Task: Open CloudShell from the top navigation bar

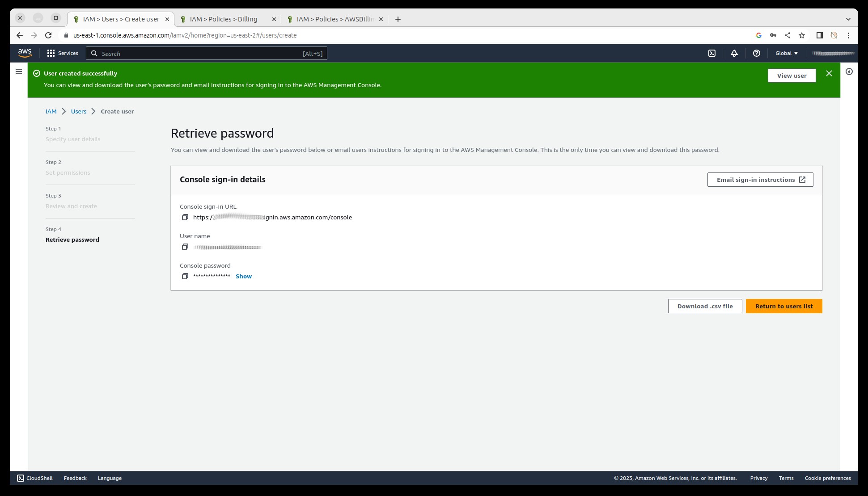Action: pyautogui.click(x=712, y=53)
